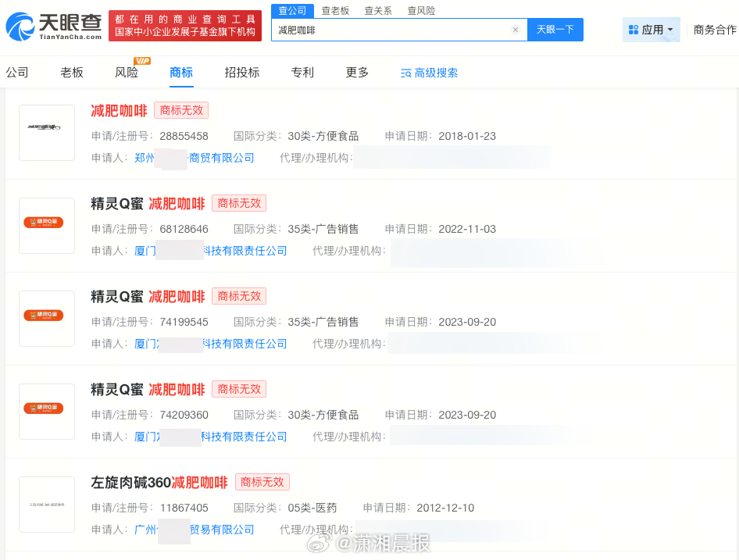Screen dimensions: 739x560
Task: Open 厦门 applicant link in 74199545 row
Action: pos(211,344)
